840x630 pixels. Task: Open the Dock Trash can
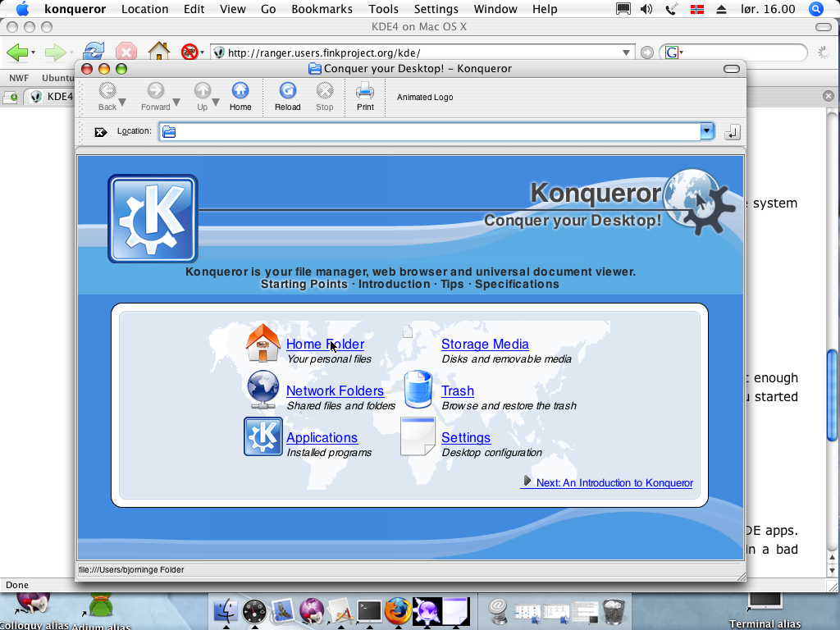[x=614, y=611]
